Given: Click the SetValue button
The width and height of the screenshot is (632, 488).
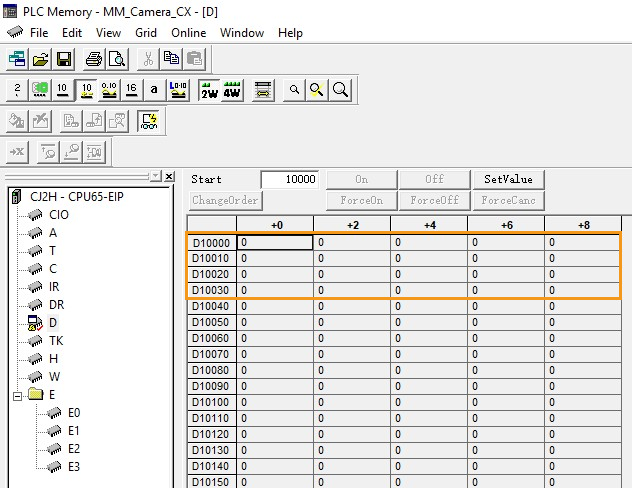Looking at the screenshot, I should click(508, 179).
